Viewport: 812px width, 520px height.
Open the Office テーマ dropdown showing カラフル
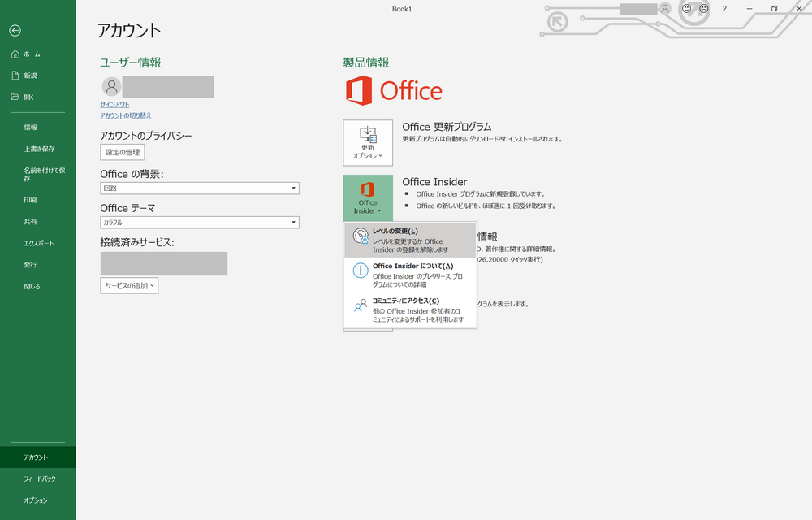[x=199, y=222]
